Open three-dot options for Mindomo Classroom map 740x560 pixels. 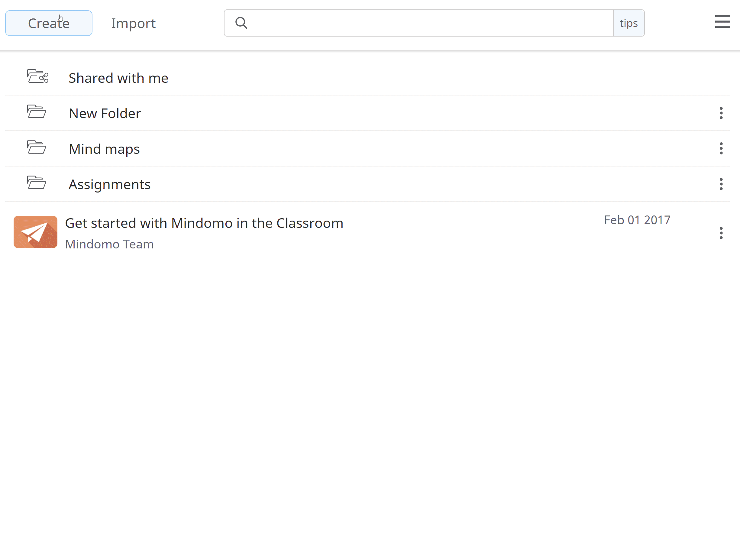[721, 233]
